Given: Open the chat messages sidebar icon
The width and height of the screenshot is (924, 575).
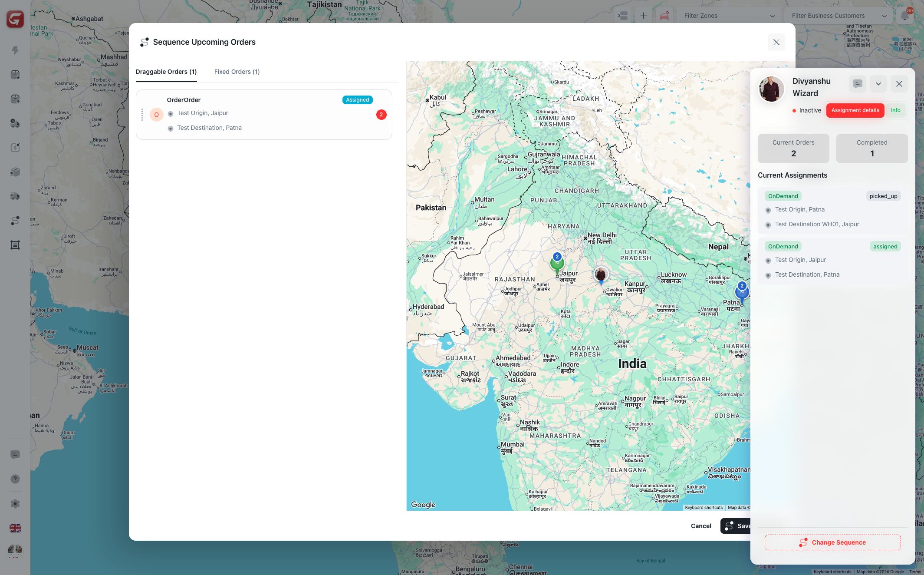Looking at the screenshot, I should coord(15,455).
